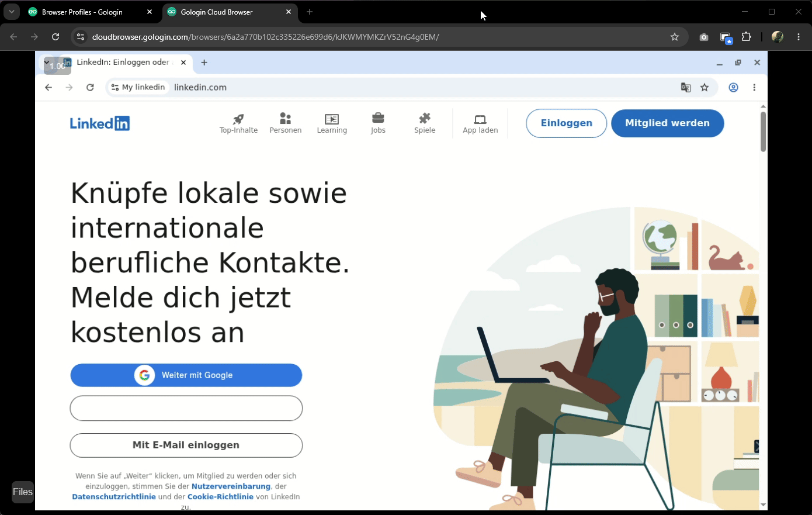
Task: Expand the inner browser tab list chevron
Action: (47, 62)
